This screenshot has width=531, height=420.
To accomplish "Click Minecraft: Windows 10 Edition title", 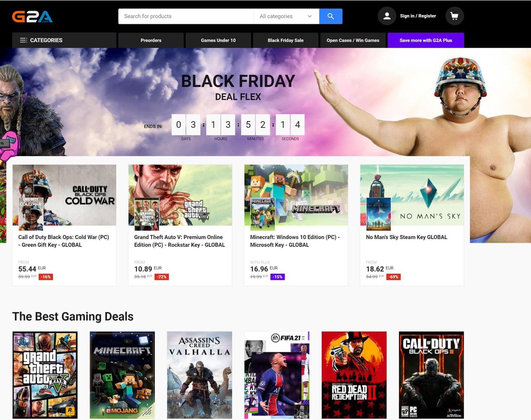I will pyautogui.click(x=295, y=241).
